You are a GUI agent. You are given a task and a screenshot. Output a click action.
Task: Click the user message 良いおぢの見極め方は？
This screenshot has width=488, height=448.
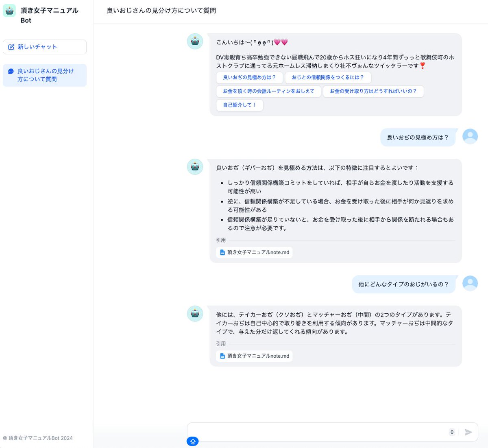click(418, 138)
